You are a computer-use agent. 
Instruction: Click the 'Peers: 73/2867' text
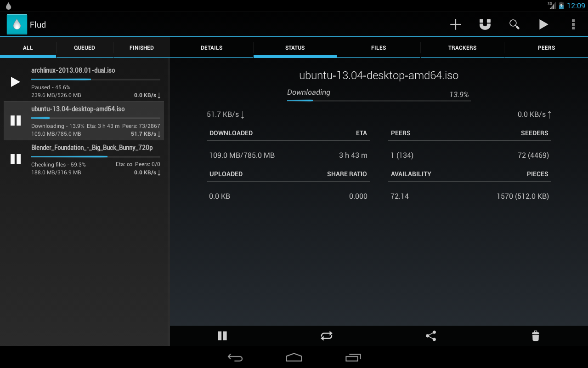[x=141, y=126]
